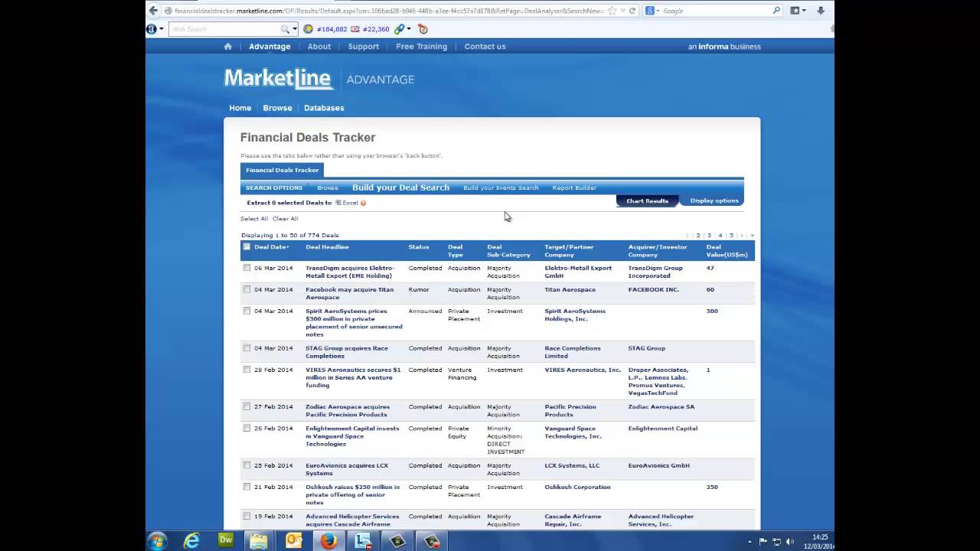Click the Clear All link

285,219
